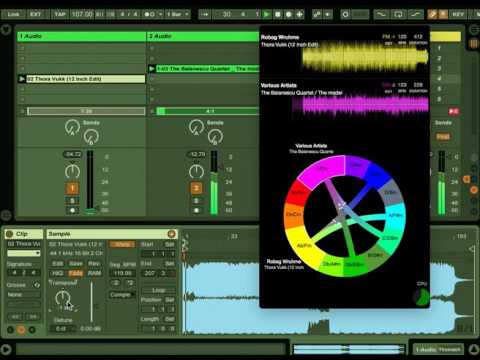
Task: Click the track 1 pan knob
Action: [72, 171]
